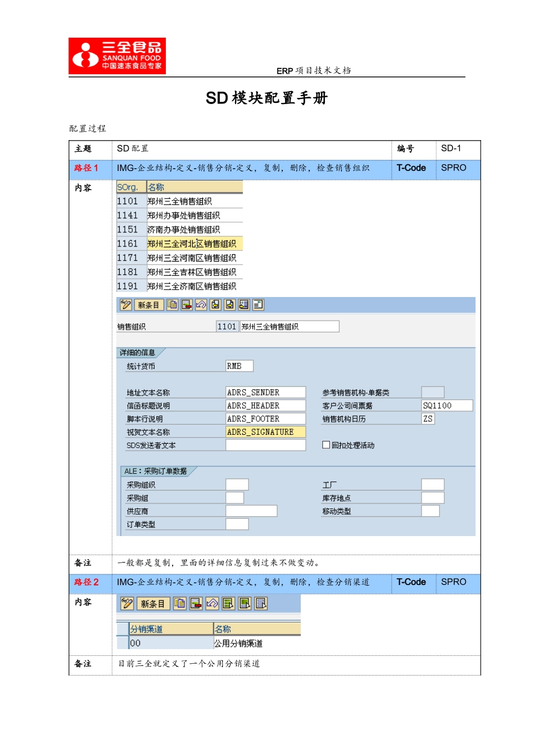
Task: Select row 1181 郑州三全吉林区销售组织
Action: click(179, 272)
